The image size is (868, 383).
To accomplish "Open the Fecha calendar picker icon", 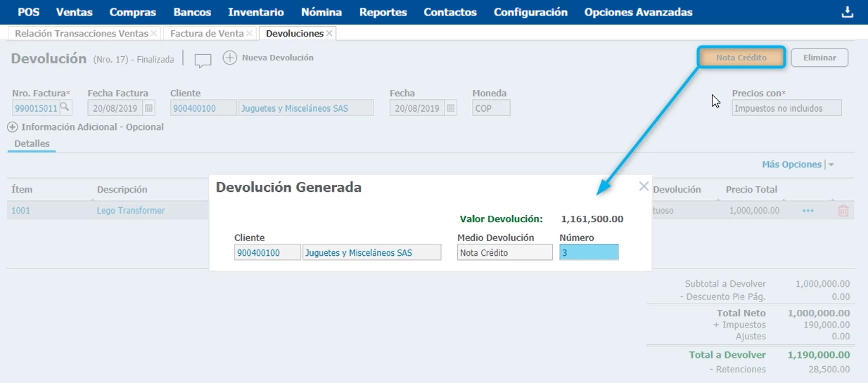I will pos(451,108).
